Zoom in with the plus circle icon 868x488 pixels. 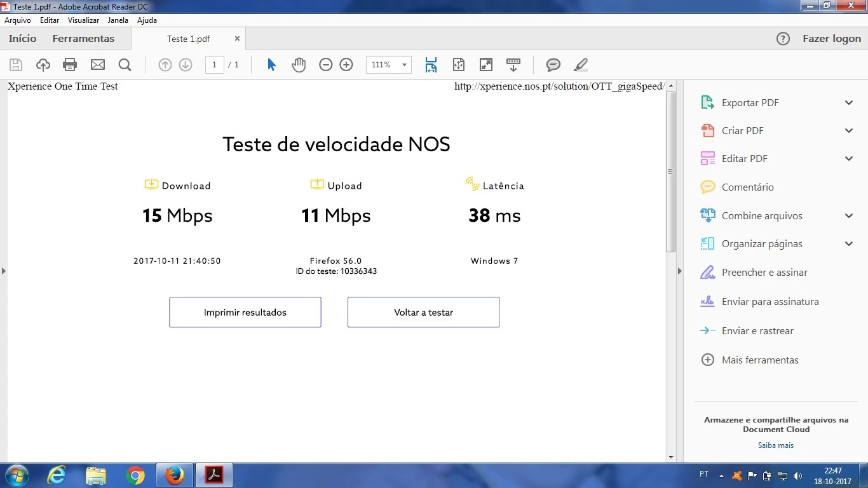[346, 65]
